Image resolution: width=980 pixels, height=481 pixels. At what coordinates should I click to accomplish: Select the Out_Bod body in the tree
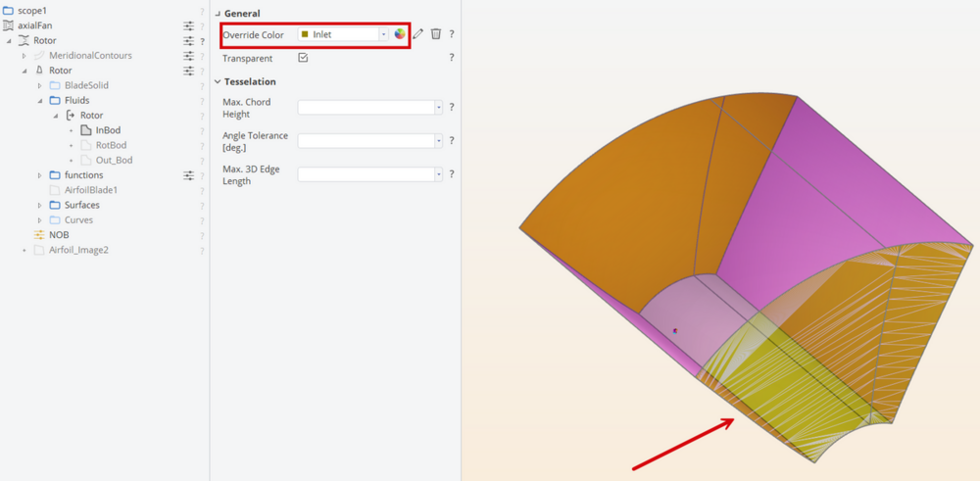[x=115, y=161]
